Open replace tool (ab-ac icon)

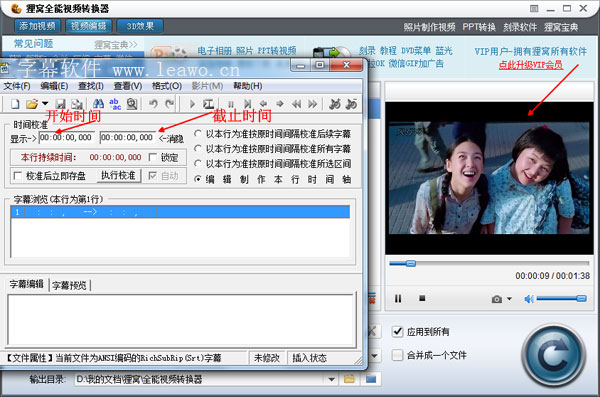click(115, 104)
